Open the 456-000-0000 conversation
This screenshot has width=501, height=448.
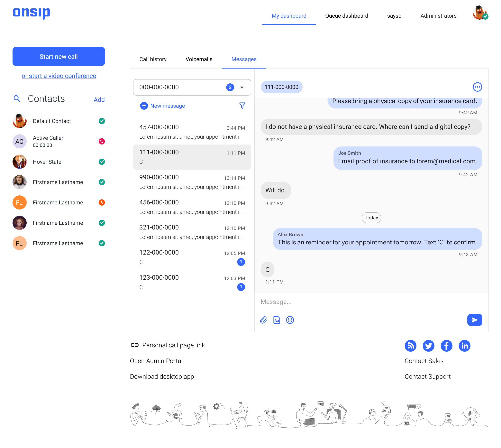[192, 207]
